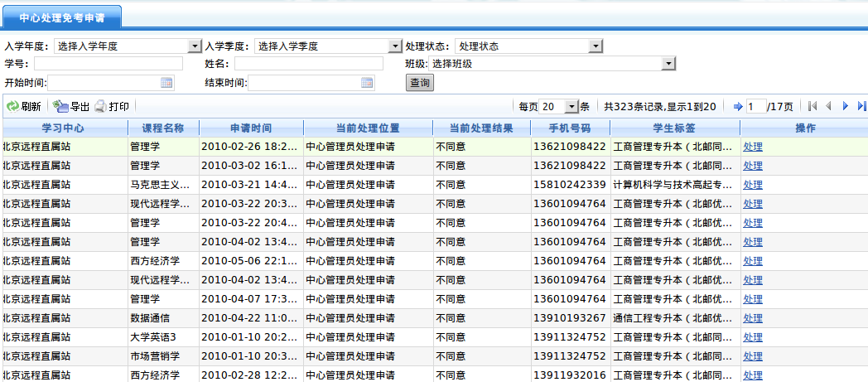Screen dimensions: 868x382
Task: Click the 学生标签 column header
Action: 675,128
